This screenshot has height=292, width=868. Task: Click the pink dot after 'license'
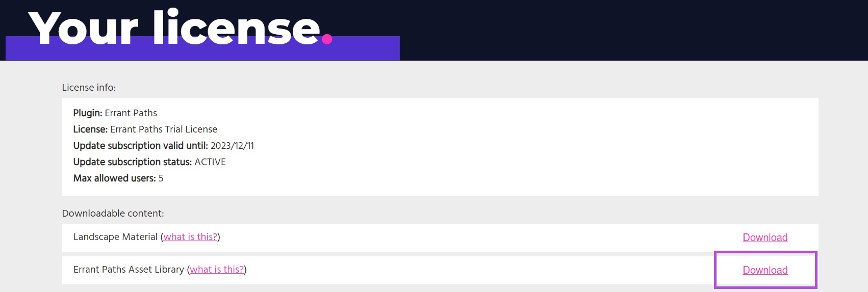pyautogui.click(x=327, y=39)
